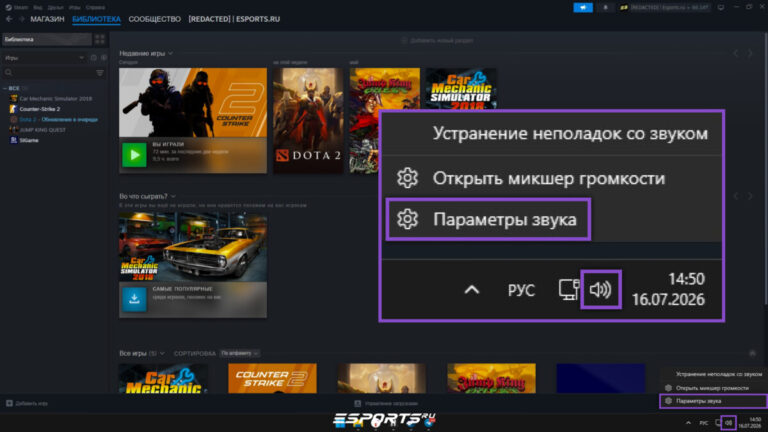The height and width of the screenshot is (432, 768).
Task: Open advanced filters icon beside the search field
Action: (100, 72)
